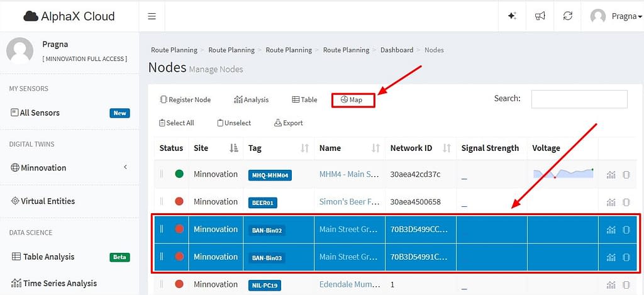Image resolution: width=644 pixels, height=295 pixels.
Task: Go to Dashboard breadcrumb
Action: pos(397,50)
